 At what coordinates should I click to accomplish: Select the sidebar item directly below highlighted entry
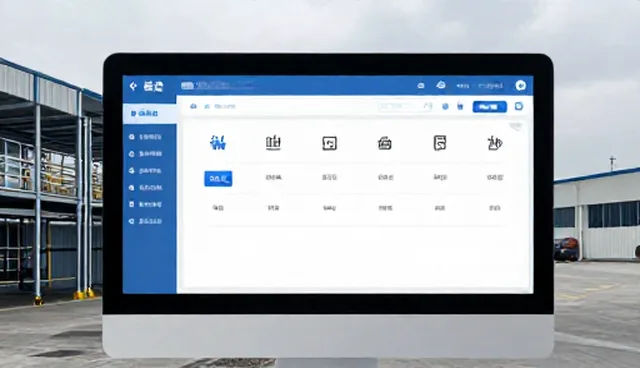click(x=145, y=137)
